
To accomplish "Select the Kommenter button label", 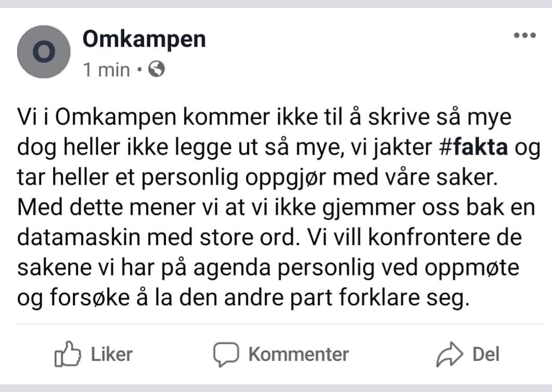I will click(x=298, y=354).
